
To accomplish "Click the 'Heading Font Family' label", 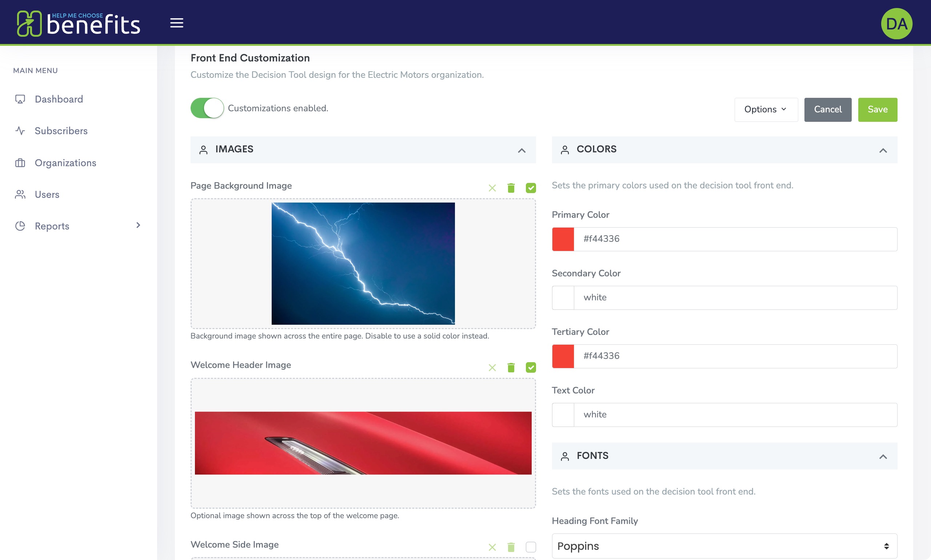I will tap(595, 521).
